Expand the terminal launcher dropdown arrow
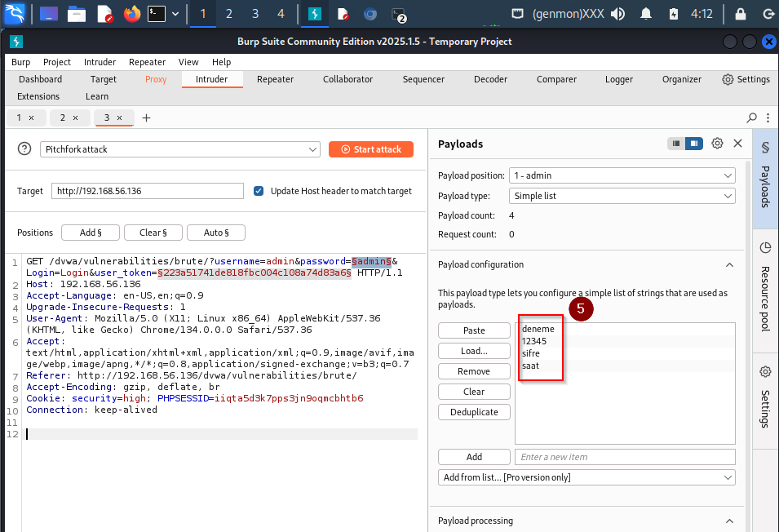Screen dimensions: 779x532 point(175,14)
